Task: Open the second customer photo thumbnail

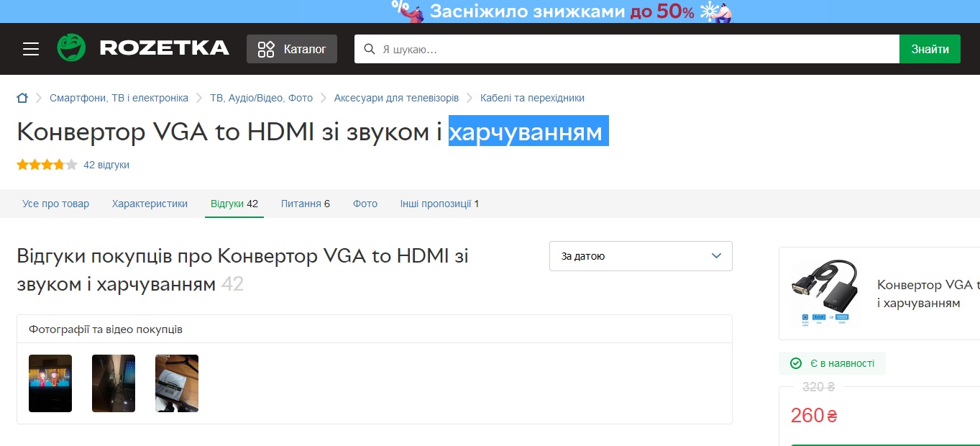Action: coord(114,383)
